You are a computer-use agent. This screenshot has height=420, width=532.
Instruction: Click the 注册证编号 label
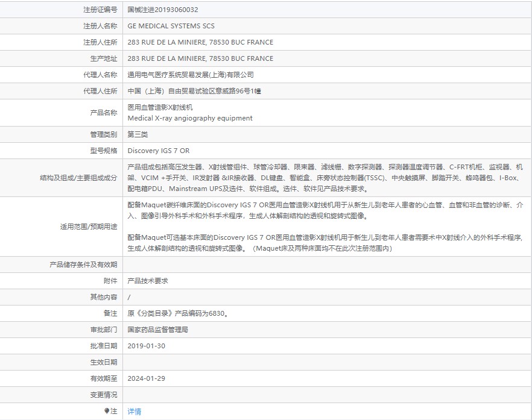pos(100,10)
